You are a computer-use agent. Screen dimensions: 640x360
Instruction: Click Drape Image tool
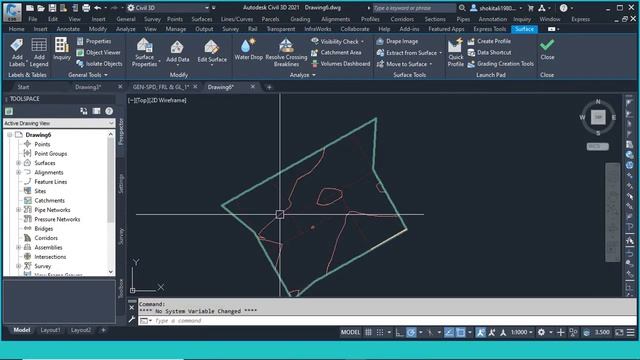[x=397, y=41]
